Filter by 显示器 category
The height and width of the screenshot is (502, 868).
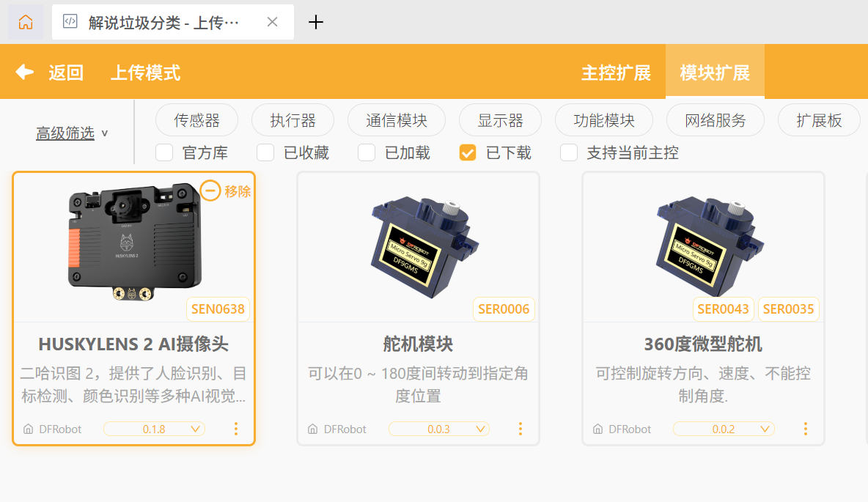tap(501, 120)
